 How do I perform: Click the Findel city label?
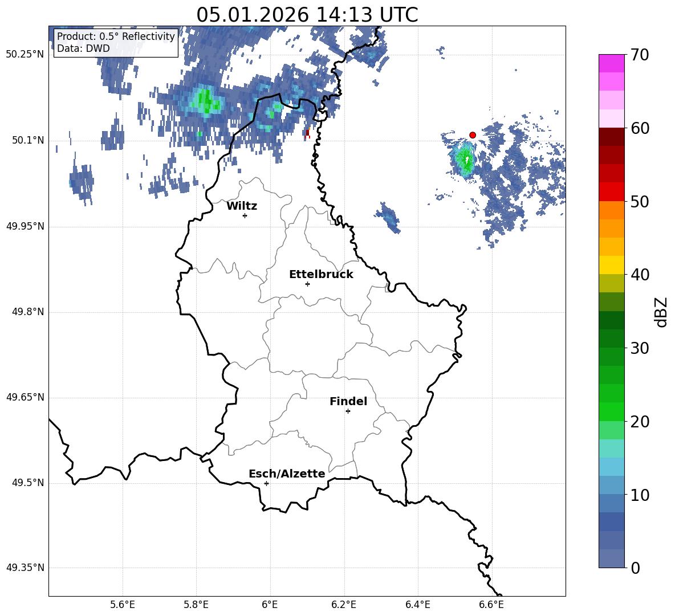[x=348, y=401]
